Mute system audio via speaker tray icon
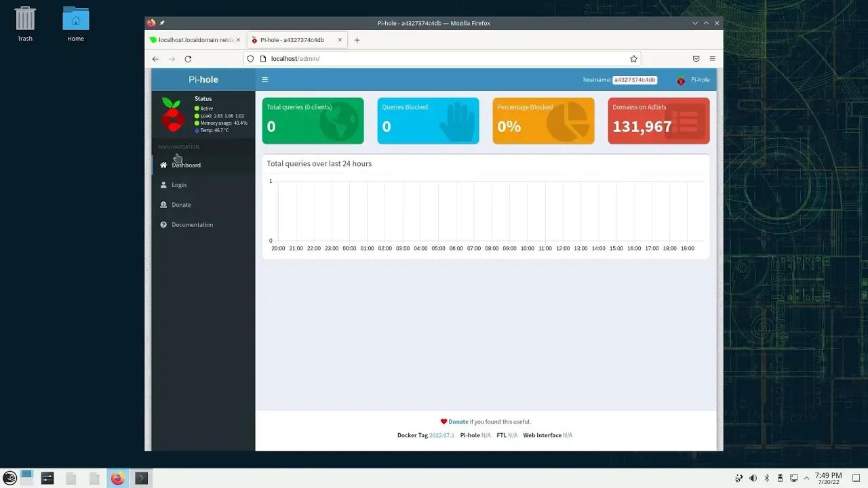 (x=753, y=478)
